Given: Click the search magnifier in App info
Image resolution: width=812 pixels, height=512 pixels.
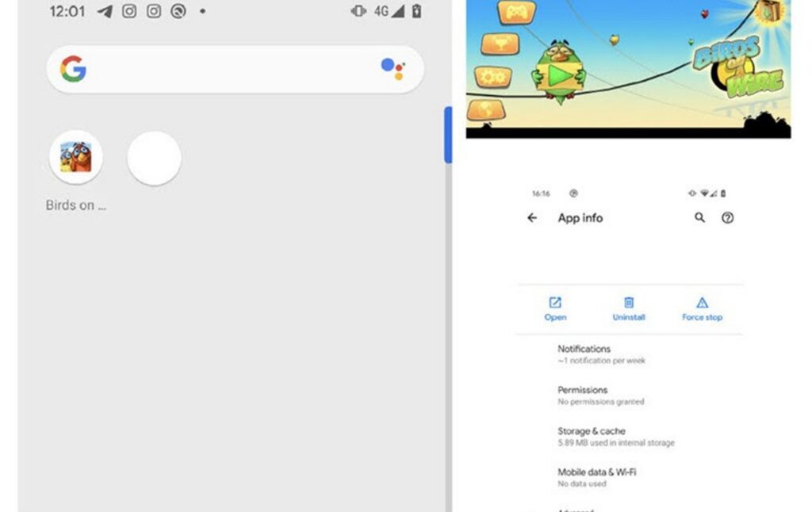Looking at the screenshot, I should click(699, 217).
